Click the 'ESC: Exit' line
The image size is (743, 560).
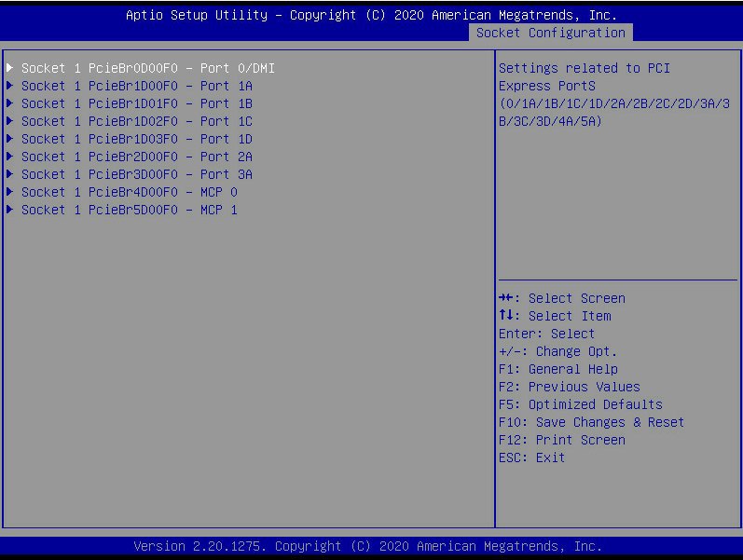[x=531, y=458]
